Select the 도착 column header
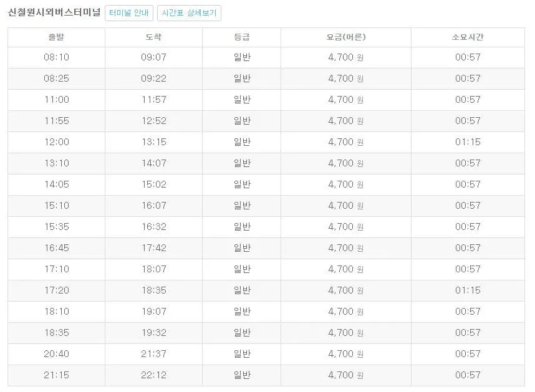The image size is (535, 392). (153, 37)
